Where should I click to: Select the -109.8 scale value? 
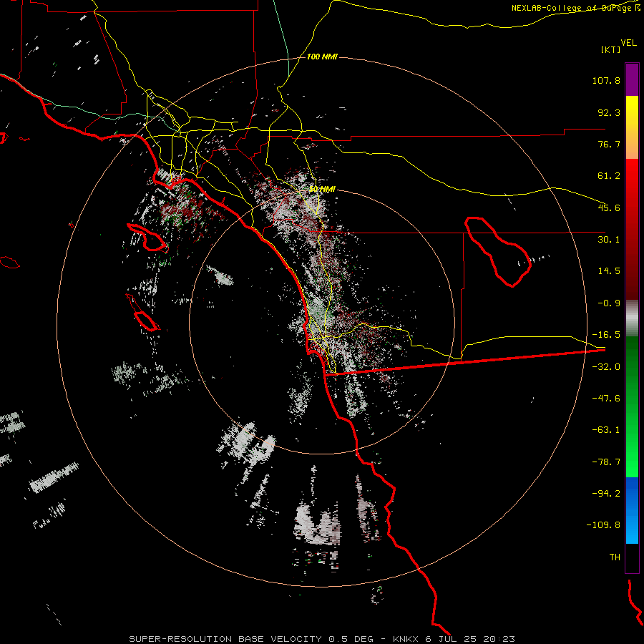(603, 525)
